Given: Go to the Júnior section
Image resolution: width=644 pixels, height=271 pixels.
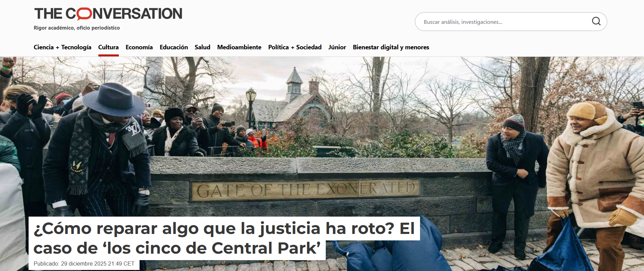Looking at the screenshot, I should tap(337, 47).
